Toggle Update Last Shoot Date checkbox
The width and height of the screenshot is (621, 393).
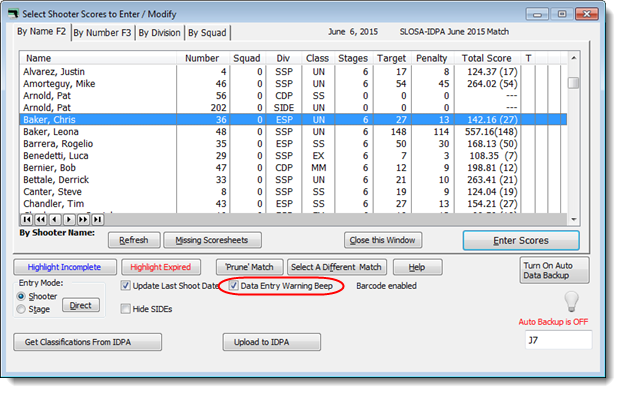click(126, 286)
